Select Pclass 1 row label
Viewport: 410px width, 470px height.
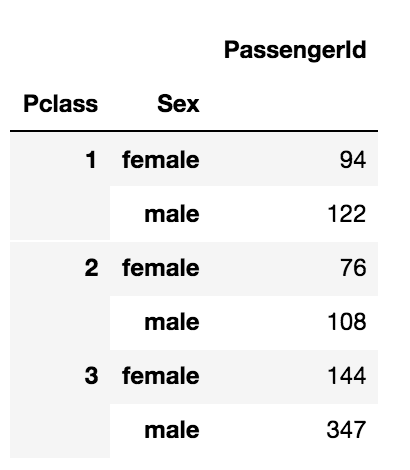point(91,160)
